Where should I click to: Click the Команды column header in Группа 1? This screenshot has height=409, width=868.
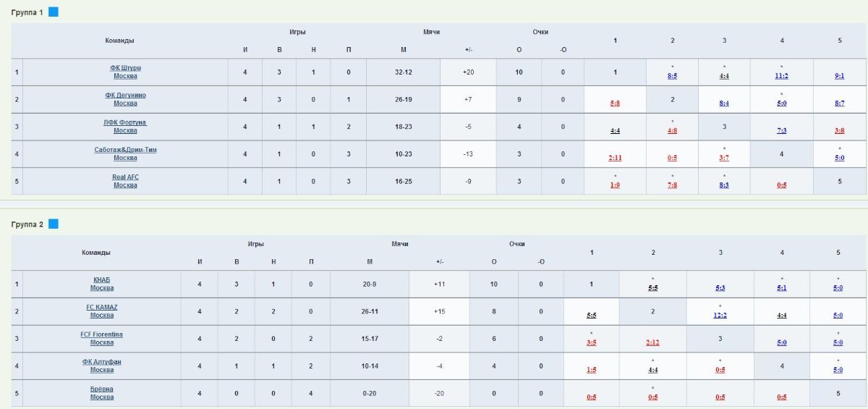click(119, 41)
